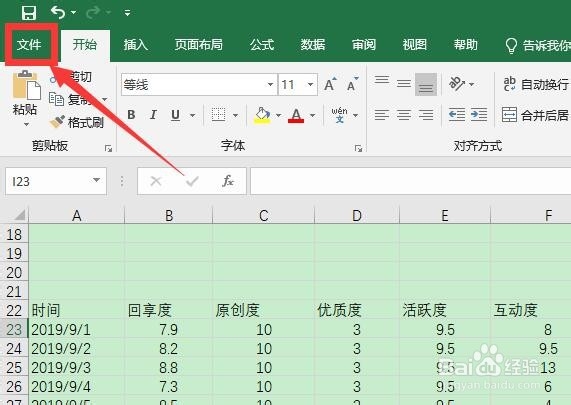Click the Save icon in the quick access toolbar
571x405 pixels.
(29, 13)
